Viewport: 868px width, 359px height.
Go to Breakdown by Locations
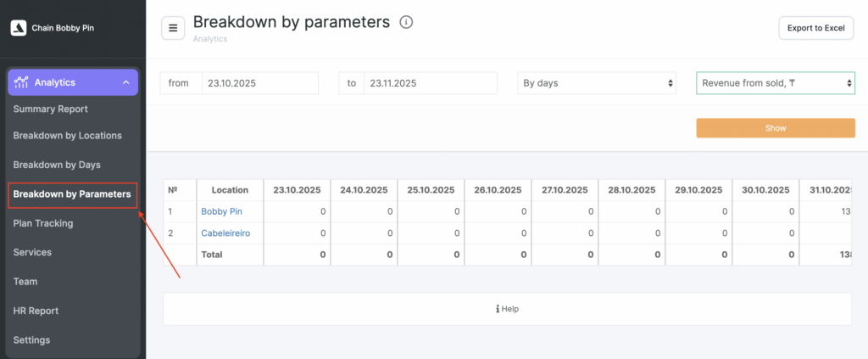click(67, 135)
